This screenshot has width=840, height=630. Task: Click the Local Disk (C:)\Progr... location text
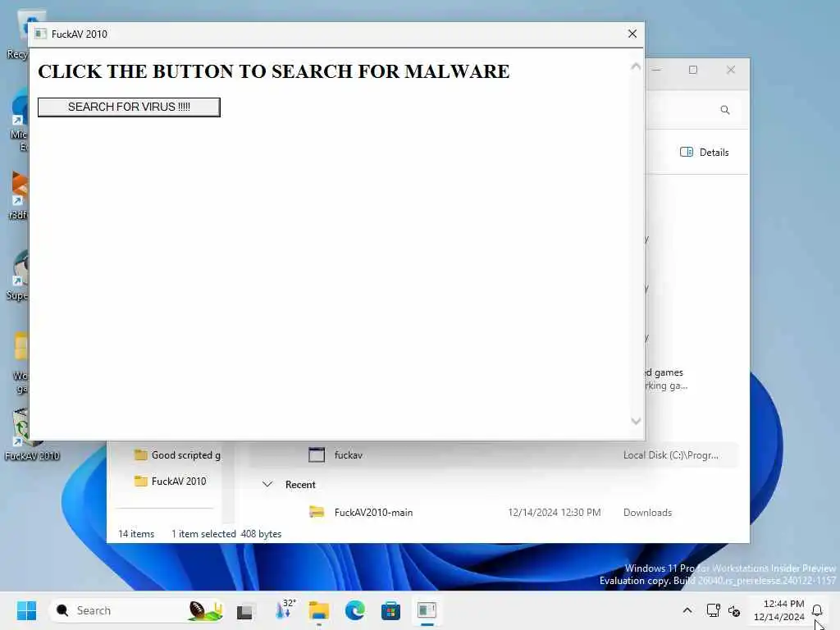[671, 454]
